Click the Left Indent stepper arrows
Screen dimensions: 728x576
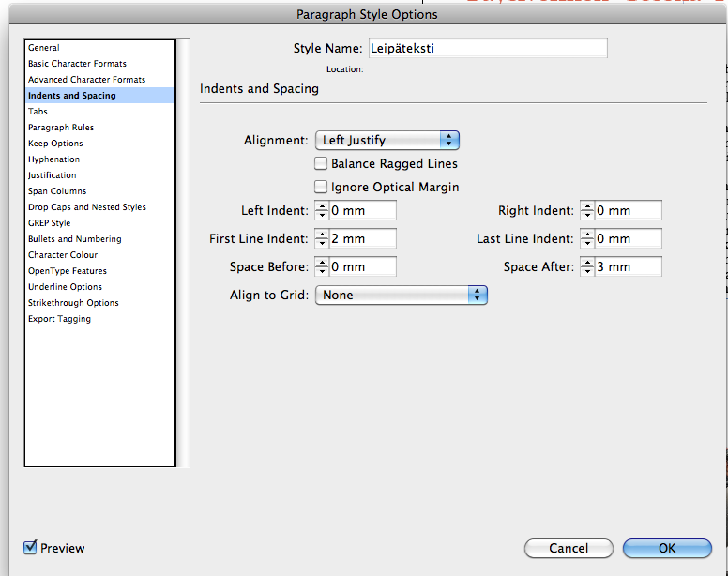click(321, 211)
